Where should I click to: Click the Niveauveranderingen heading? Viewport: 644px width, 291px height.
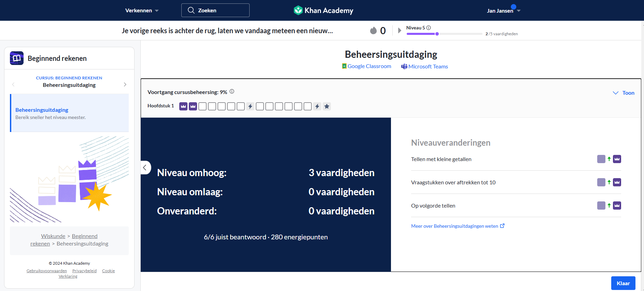(x=451, y=143)
